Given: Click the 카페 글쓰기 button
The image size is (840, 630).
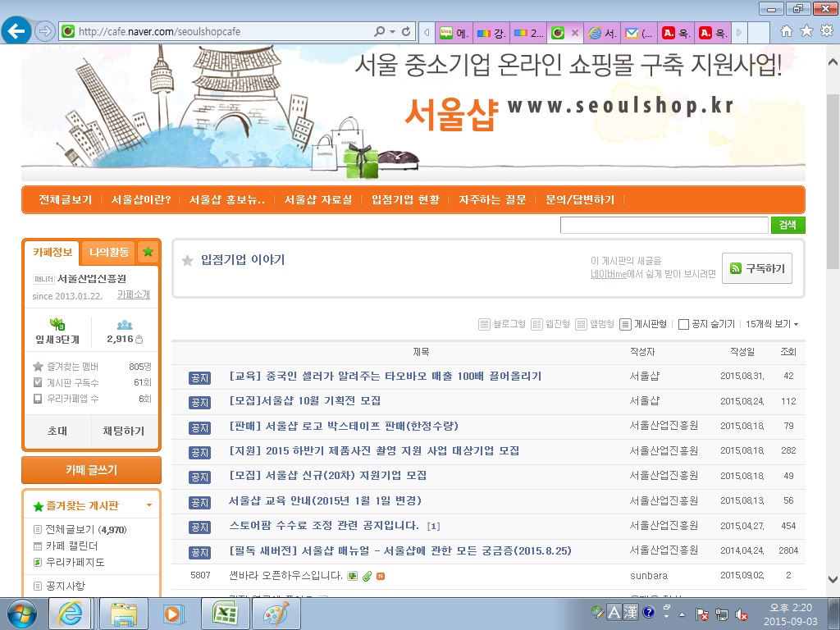Looking at the screenshot, I should tap(91, 470).
